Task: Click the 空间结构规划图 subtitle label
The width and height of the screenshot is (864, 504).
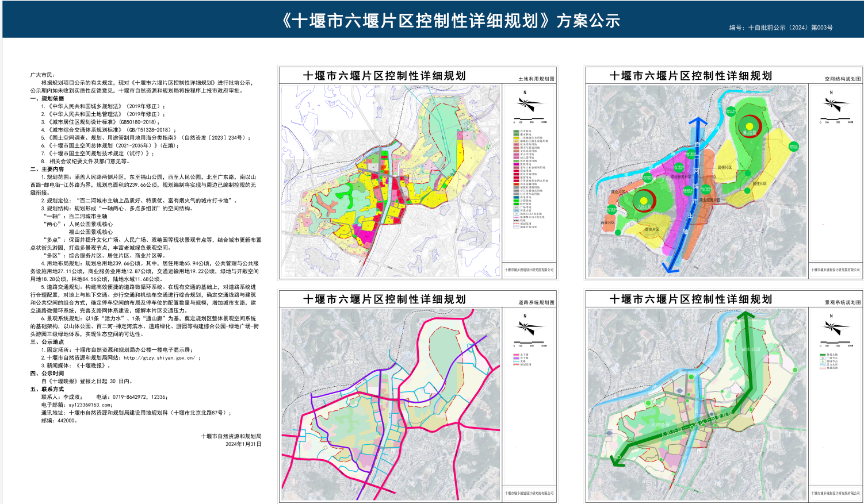Action: (843, 79)
